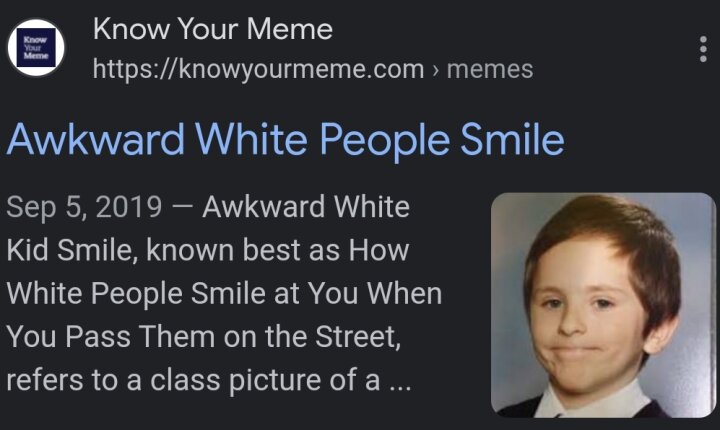
Task: Click snippet line 'You Pass Them on the Street,'
Action: [x=204, y=337]
